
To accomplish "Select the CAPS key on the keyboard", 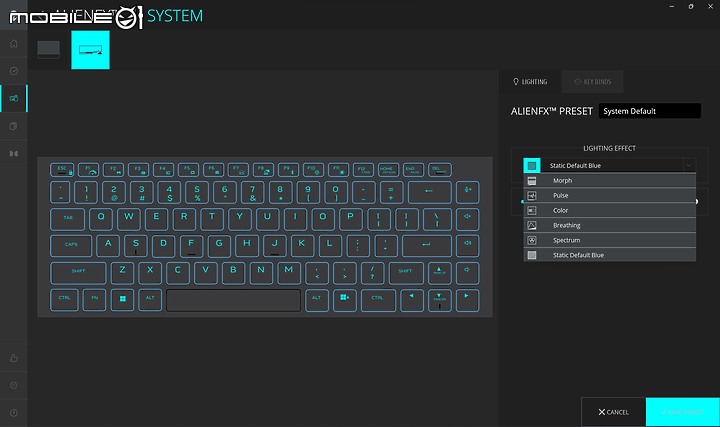I will (71, 246).
